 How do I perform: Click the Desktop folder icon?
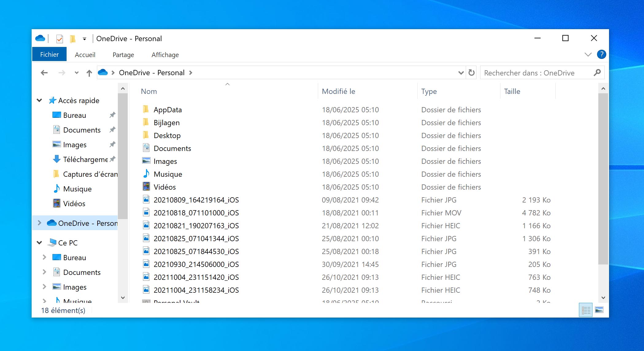[x=146, y=135]
